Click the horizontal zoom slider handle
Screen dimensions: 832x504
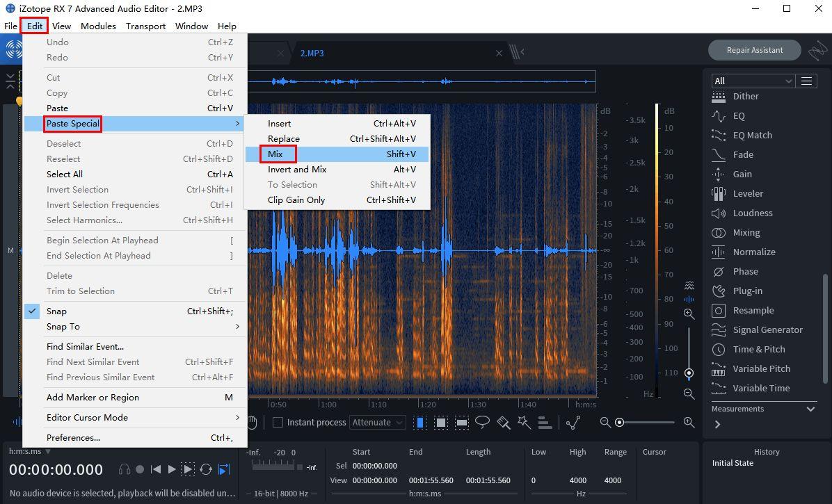click(619, 423)
